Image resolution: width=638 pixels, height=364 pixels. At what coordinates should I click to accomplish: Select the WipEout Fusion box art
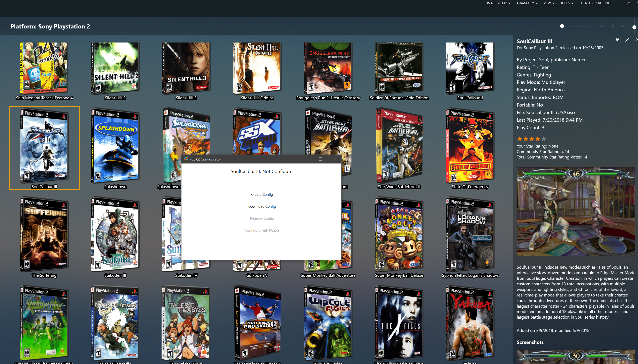328,323
